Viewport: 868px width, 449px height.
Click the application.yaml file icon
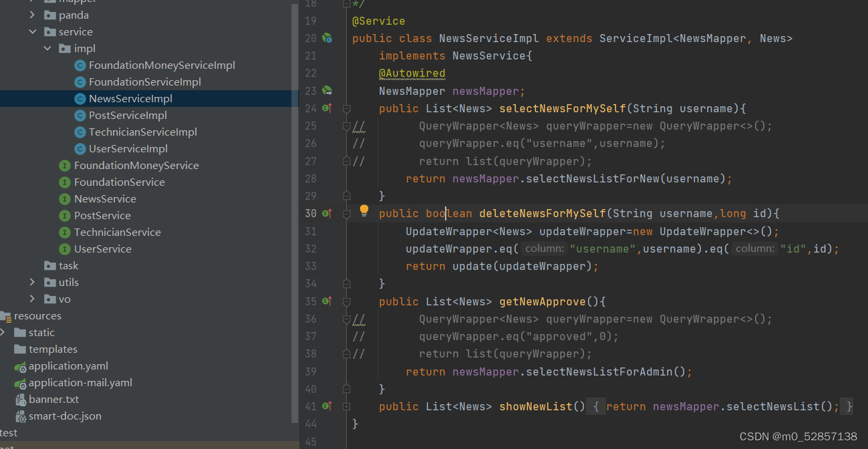tap(21, 365)
